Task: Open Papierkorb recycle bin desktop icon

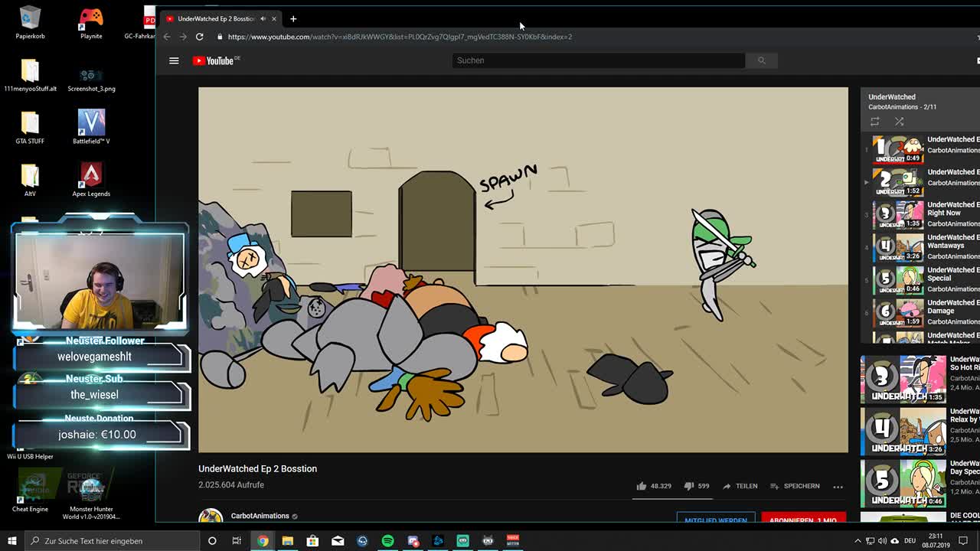Action: (30, 23)
